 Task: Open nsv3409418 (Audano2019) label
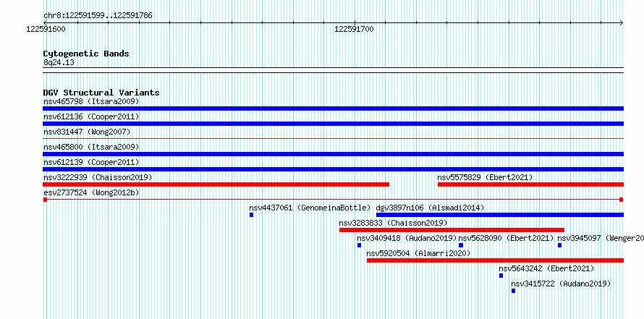click(407, 238)
